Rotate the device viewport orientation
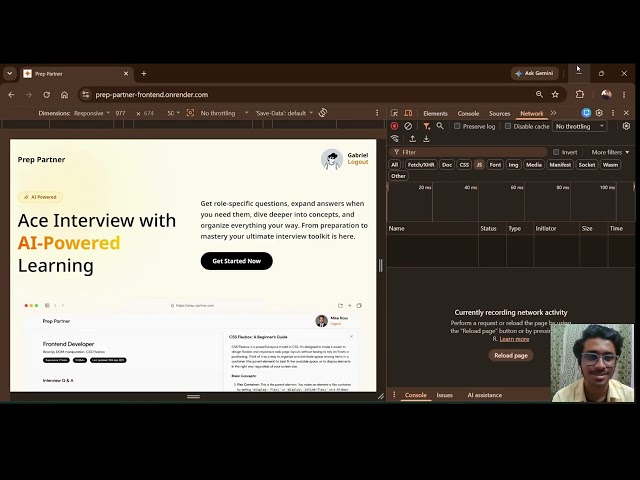The width and height of the screenshot is (640, 480). (x=323, y=113)
